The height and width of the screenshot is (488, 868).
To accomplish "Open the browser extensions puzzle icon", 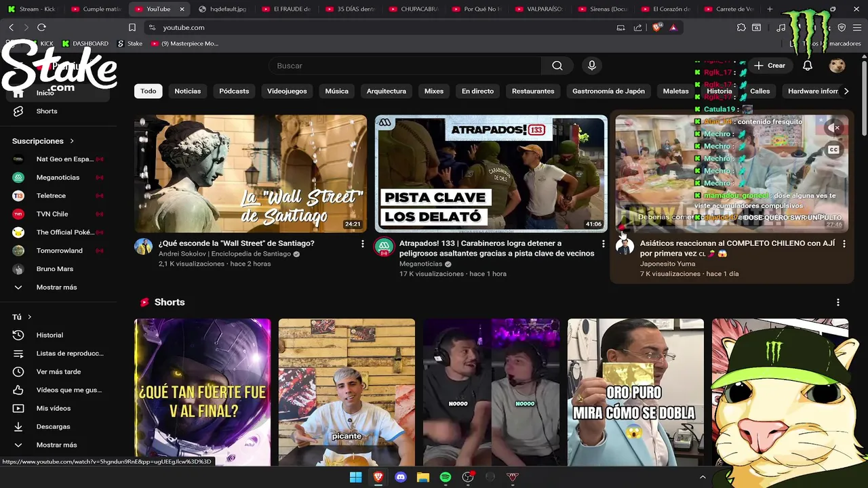I will point(741,28).
